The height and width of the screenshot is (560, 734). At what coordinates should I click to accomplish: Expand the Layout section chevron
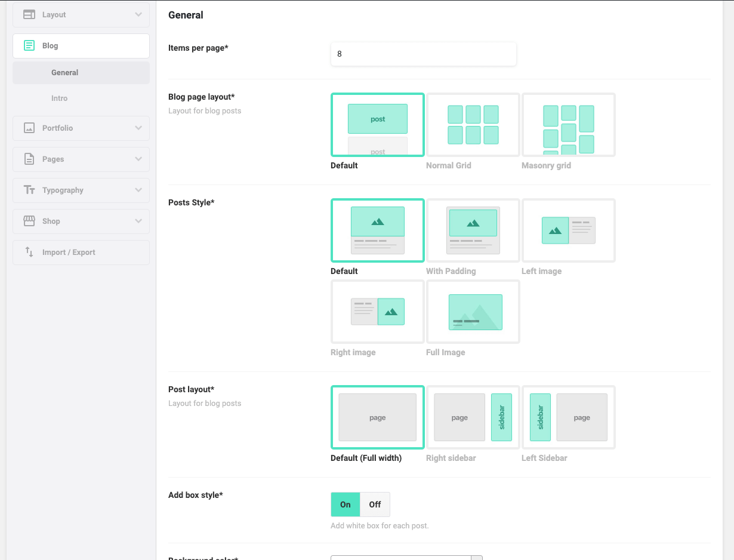tap(138, 14)
